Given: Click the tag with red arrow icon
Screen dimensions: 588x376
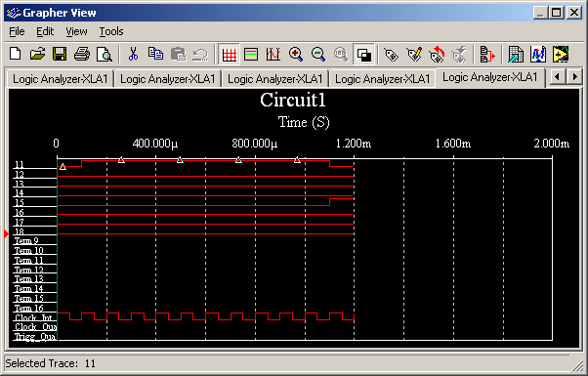Looking at the screenshot, I should point(437,55).
